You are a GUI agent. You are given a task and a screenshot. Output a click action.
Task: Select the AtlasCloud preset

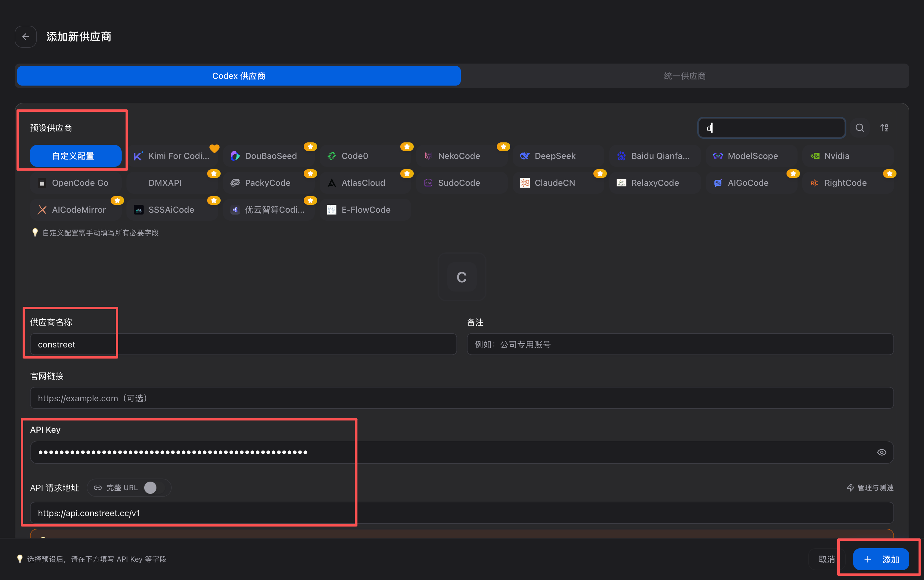[x=365, y=183]
